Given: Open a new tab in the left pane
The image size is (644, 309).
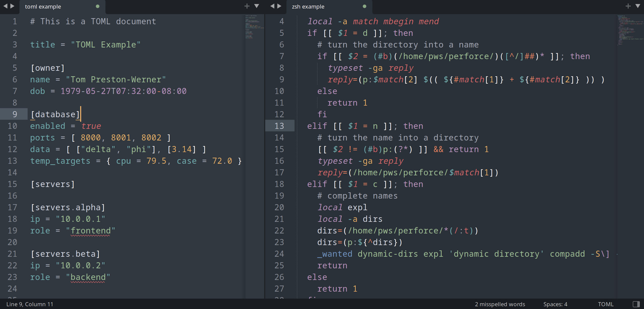Looking at the screenshot, I should 247,6.
